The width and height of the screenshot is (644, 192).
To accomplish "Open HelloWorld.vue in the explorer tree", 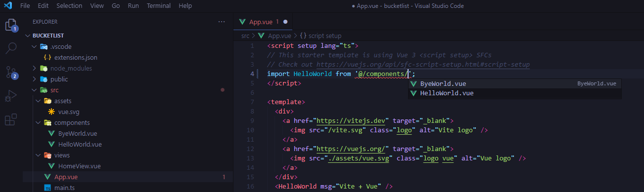I will (80, 144).
